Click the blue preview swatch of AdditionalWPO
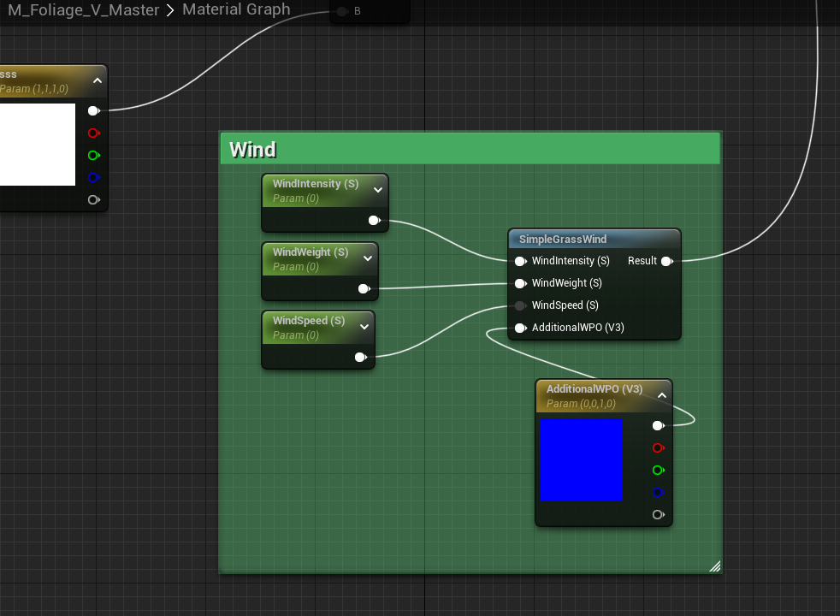840x616 pixels. coord(581,459)
